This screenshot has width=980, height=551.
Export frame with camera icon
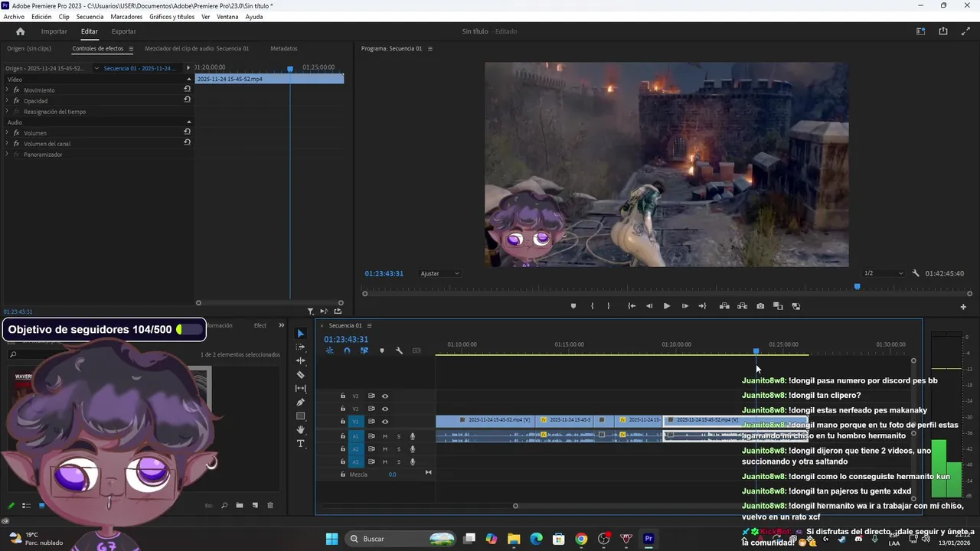pos(760,306)
